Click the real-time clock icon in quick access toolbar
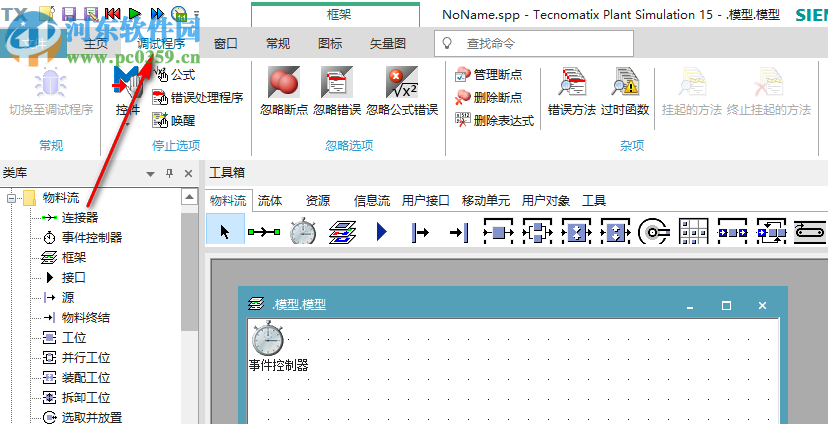Screen dimensions: 828x424 pos(179,13)
